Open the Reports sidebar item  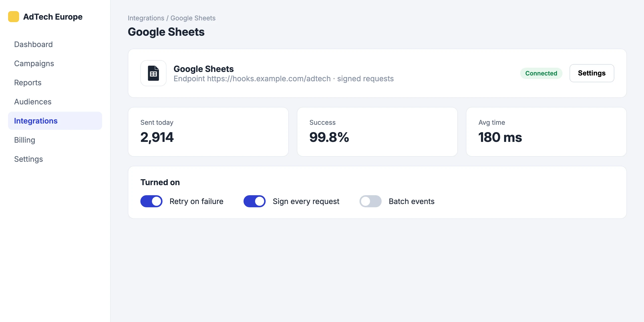click(x=55, y=83)
